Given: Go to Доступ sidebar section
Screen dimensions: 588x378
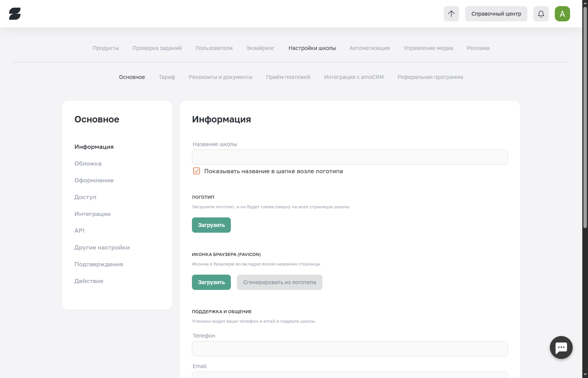Looking at the screenshot, I should 85,197.
